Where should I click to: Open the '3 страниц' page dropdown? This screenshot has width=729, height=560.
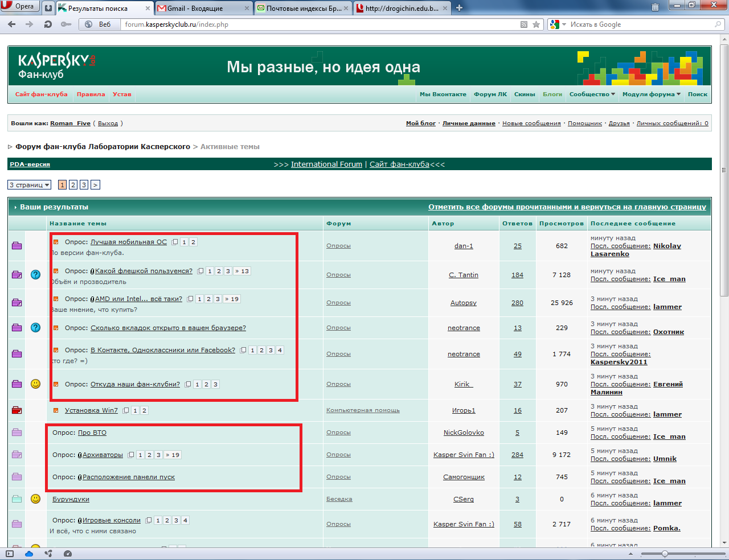(29, 185)
